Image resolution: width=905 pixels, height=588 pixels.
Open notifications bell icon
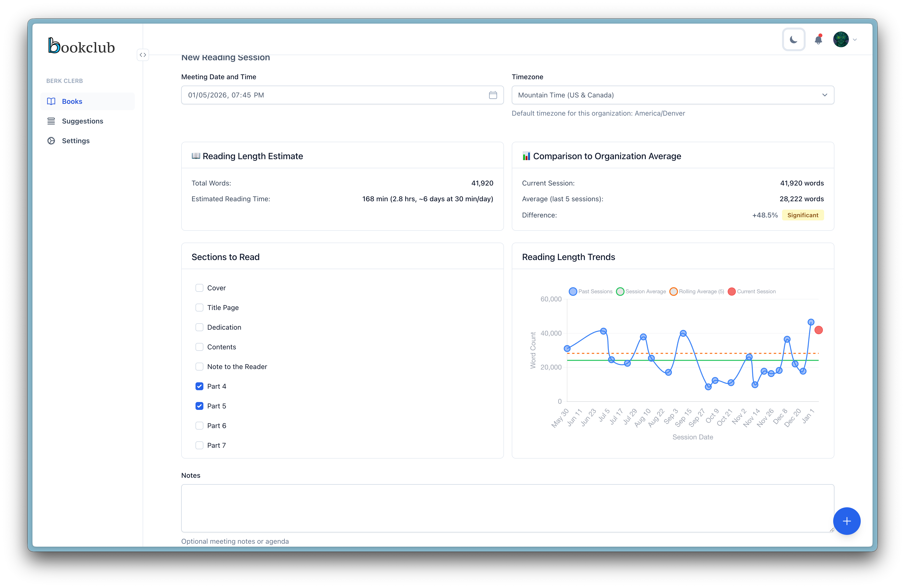point(818,40)
